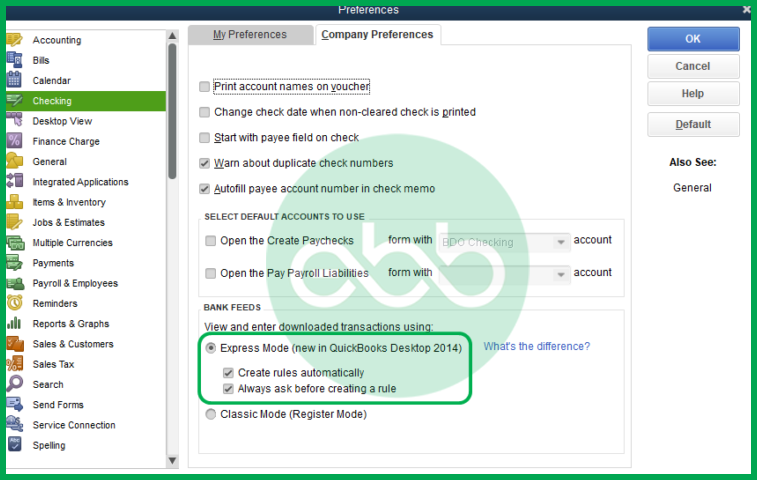
Task: Click the General preferences icon
Action: click(14, 161)
